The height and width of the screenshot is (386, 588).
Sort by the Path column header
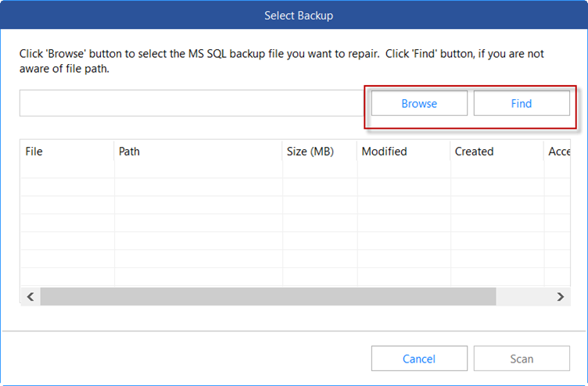(x=198, y=152)
